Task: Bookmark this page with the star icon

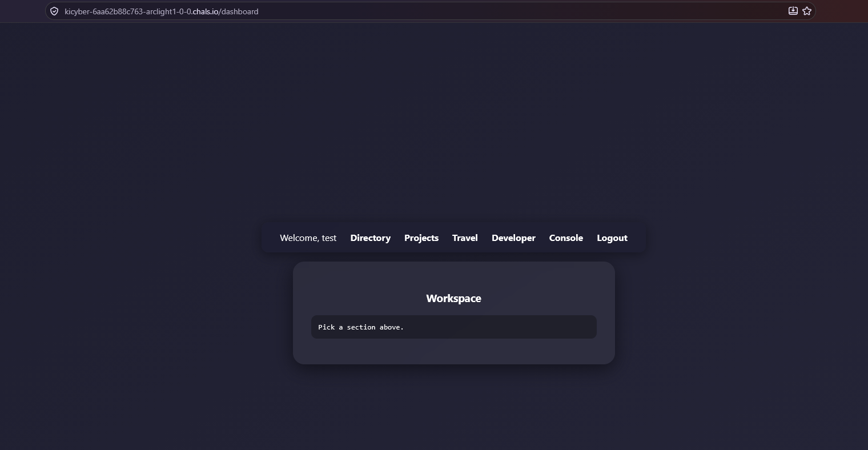Action: click(807, 11)
